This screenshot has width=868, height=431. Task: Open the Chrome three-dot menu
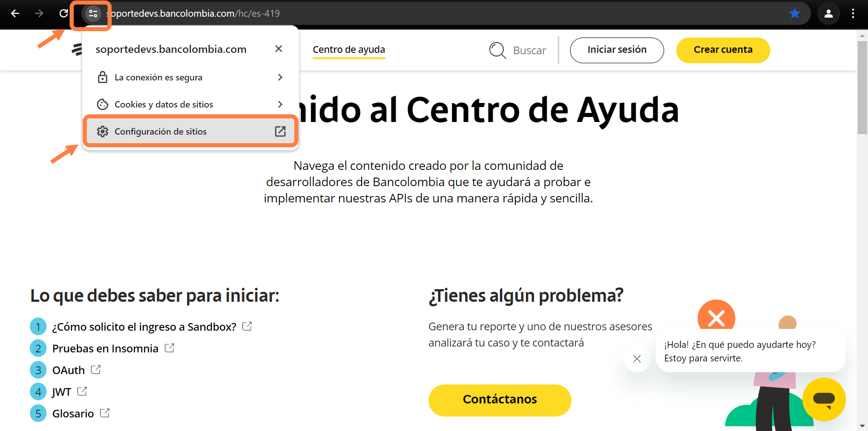853,14
